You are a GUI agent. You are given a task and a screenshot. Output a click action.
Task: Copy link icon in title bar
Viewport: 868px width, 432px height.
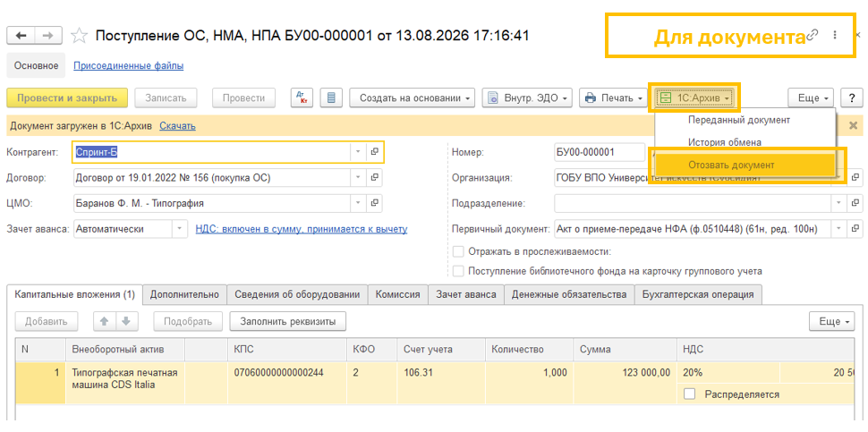click(813, 36)
